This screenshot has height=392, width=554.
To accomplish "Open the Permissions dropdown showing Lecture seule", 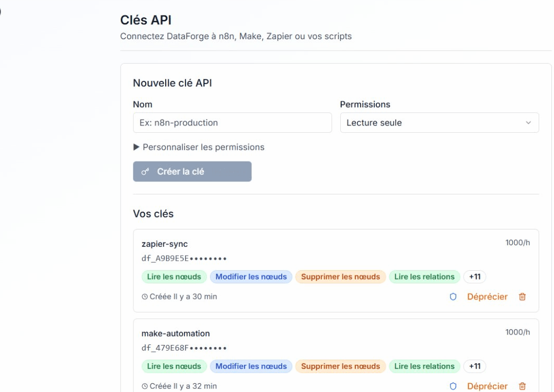I will 440,122.
